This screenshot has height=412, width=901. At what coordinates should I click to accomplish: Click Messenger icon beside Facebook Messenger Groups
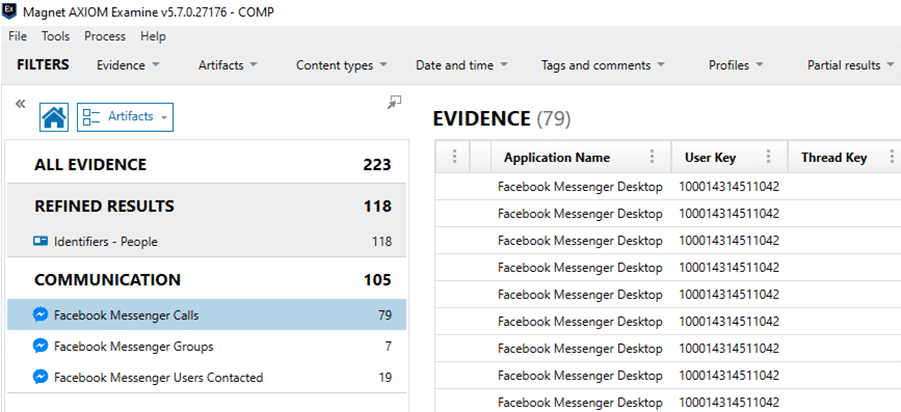[x=40, y=346]
